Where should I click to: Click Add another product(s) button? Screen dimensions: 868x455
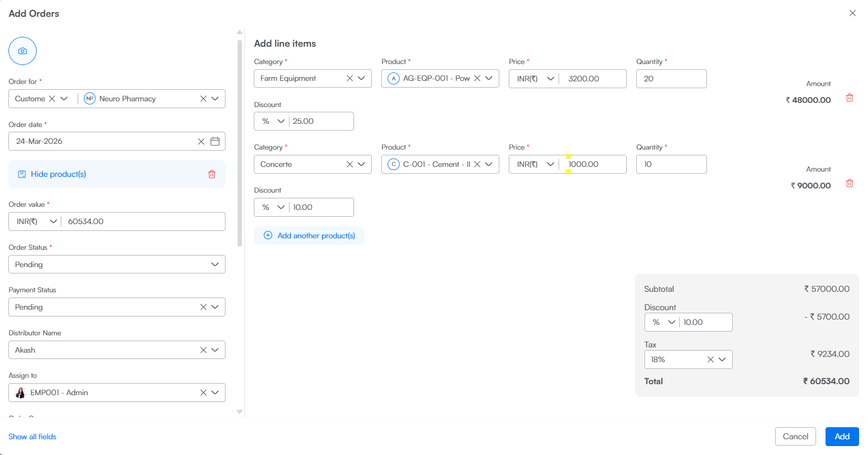[309, 236]
